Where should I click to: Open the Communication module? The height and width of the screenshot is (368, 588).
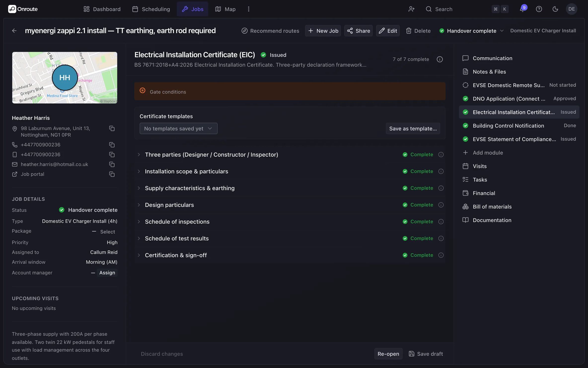519,58
